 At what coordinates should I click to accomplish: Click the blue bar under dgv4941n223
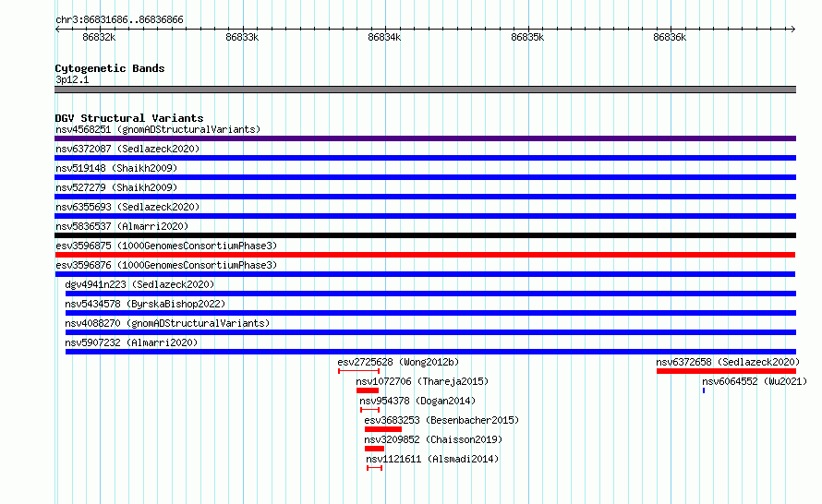430,294
